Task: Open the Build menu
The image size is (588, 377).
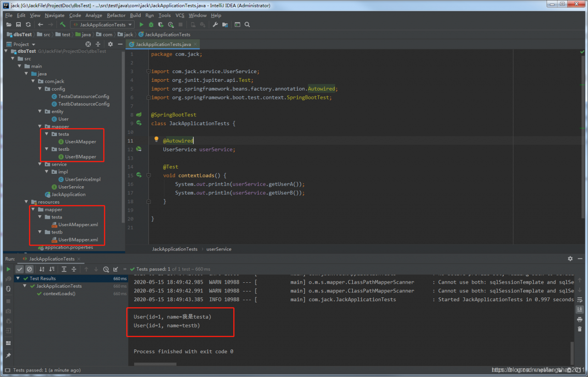Action: tap(136, 15)
